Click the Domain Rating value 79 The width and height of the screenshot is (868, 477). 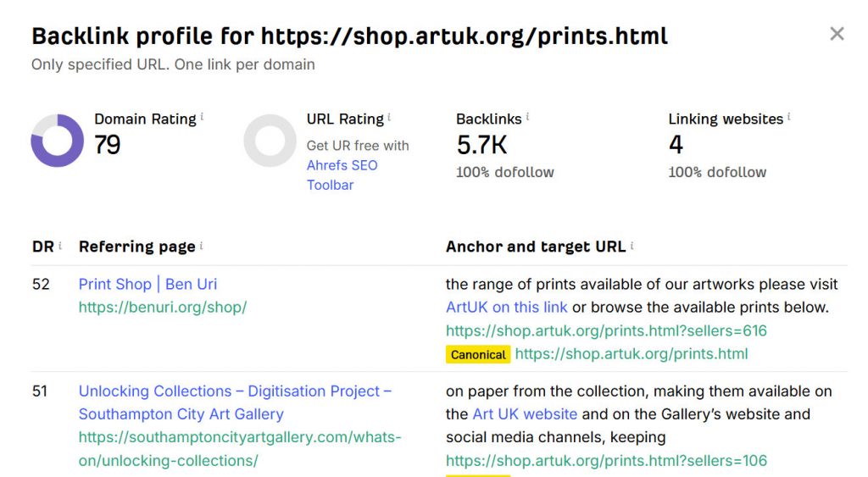(108, 145)
